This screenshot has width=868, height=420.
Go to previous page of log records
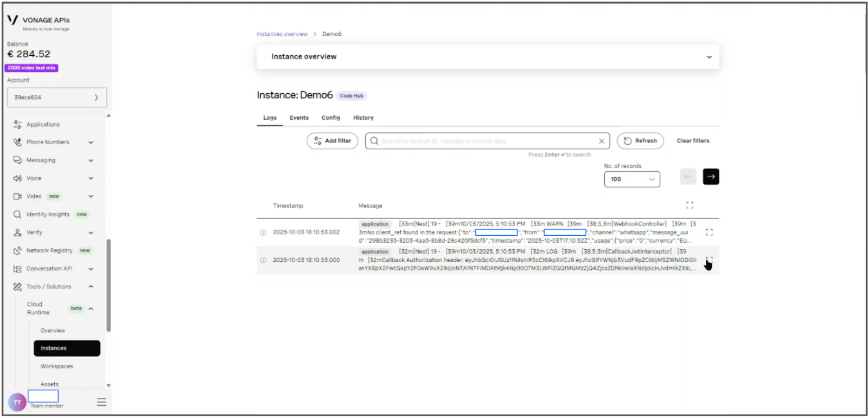688,177
